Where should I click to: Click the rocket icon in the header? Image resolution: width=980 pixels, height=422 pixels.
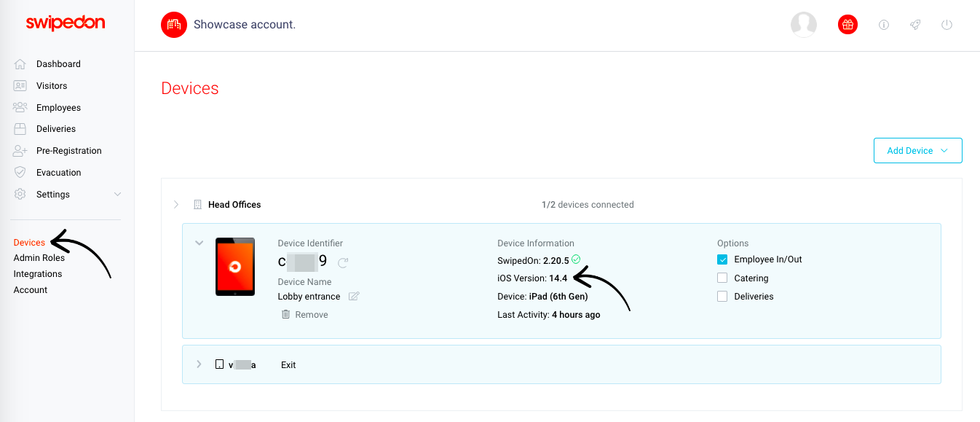click(915, 25)
